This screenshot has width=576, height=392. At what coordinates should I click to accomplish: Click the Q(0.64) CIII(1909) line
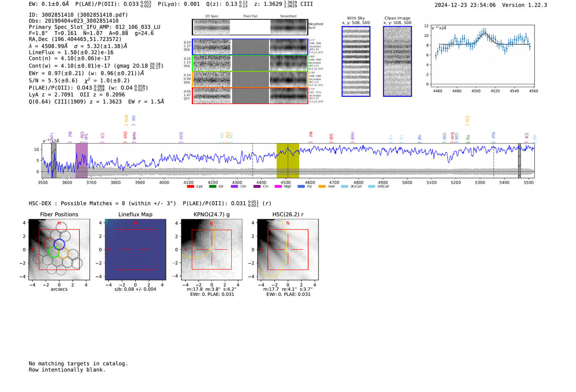click(96, 102)
